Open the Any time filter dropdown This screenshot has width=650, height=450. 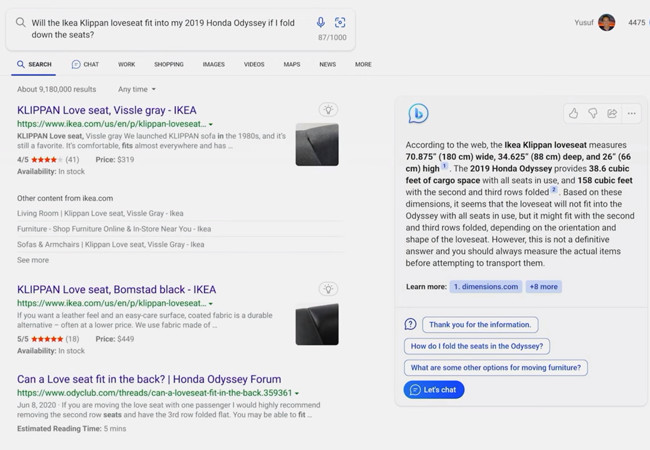coord(137,89)
